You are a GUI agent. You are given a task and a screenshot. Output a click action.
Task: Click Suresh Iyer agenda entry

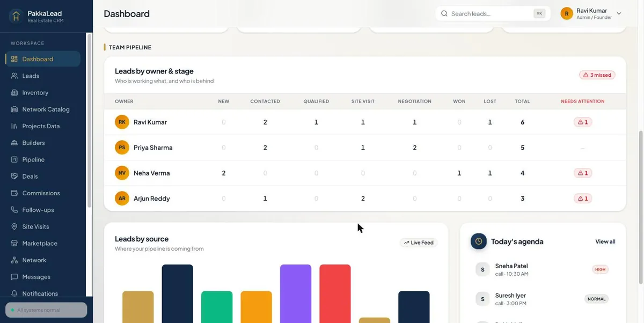[x=543, y=299]
